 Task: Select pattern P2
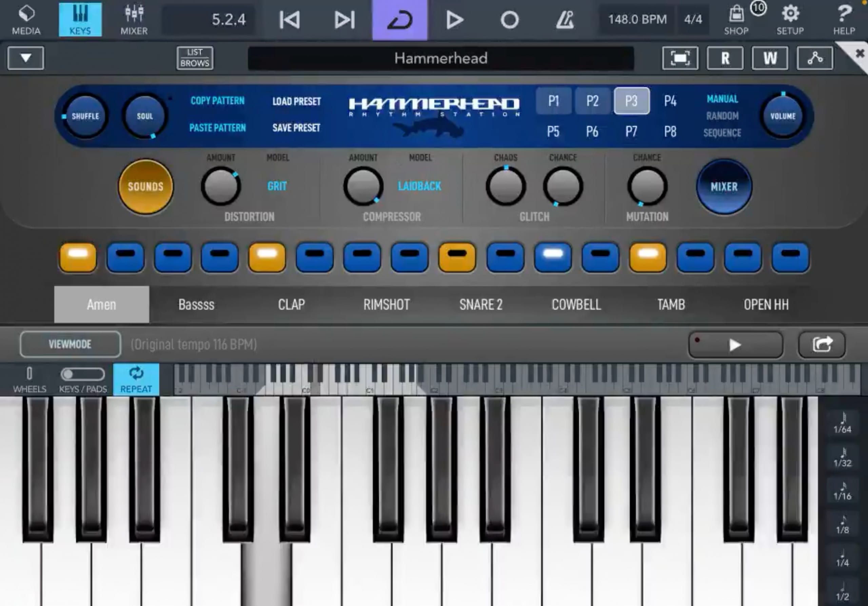(592, 101)
